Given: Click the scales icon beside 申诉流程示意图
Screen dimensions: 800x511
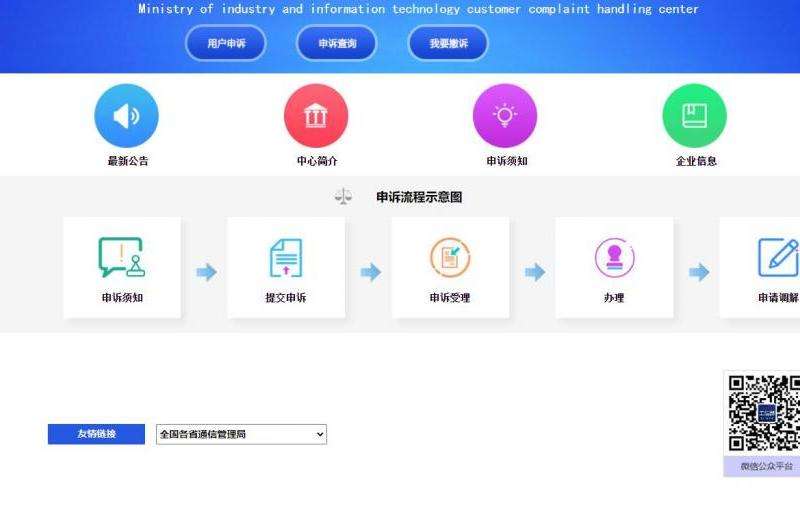Looking at the screenshot, I should pyautogui.click(x=344, y=197).
